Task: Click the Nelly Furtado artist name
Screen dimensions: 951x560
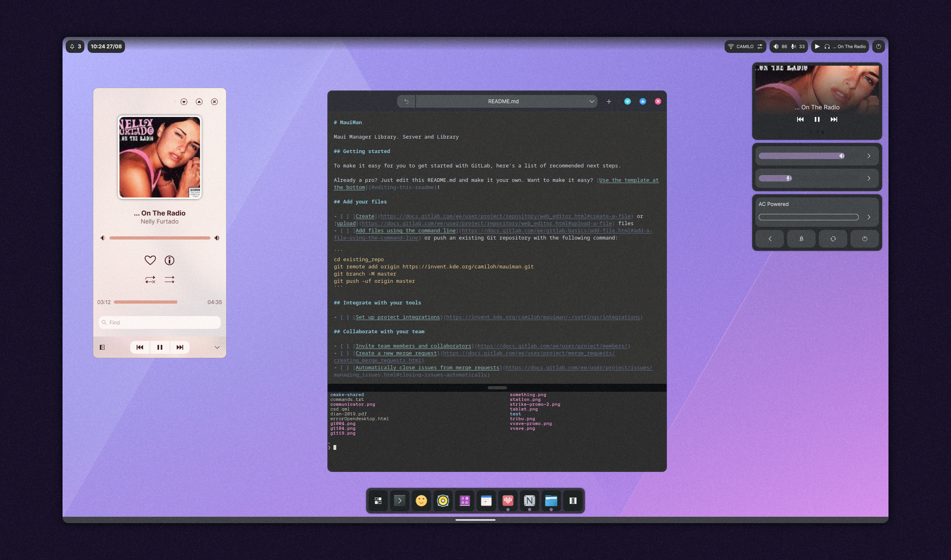Action: pyautogui.click(x=160, y=222)
